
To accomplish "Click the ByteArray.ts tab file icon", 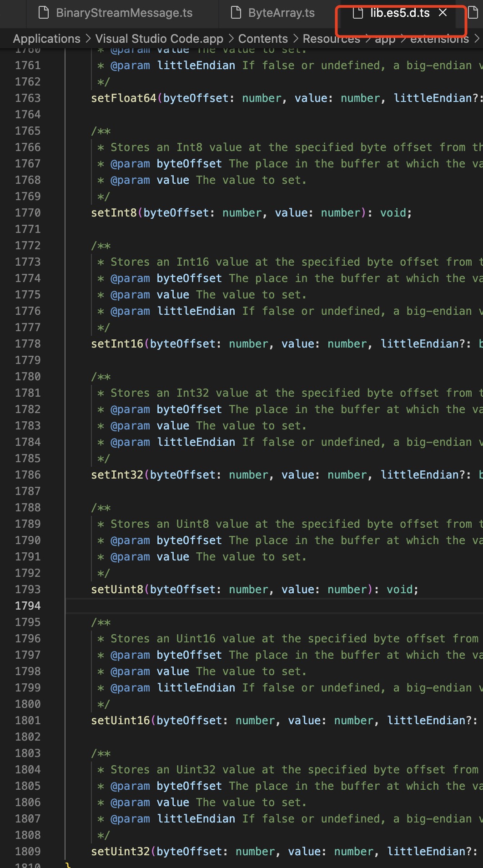I will [236, 13].
